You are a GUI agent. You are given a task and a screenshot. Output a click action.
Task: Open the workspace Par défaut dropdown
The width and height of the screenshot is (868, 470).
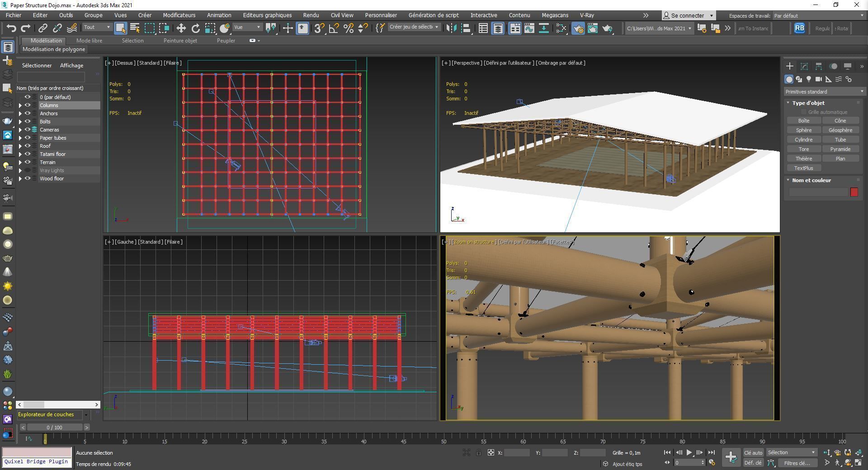(818, 15)
